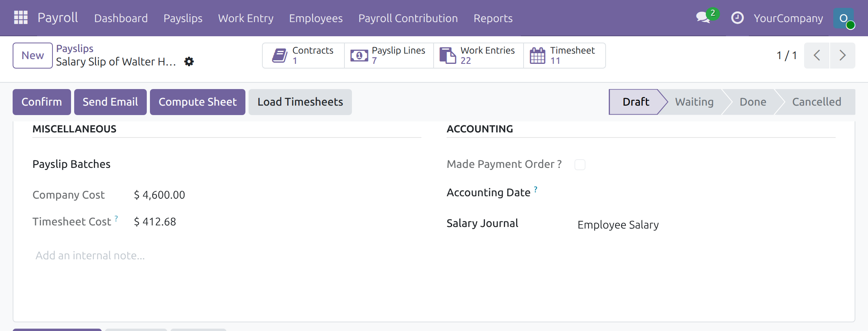Image resolution: width=868 pixels, height=331 pixels.
Task: Go to next record arrow
Action: point(843,56)
